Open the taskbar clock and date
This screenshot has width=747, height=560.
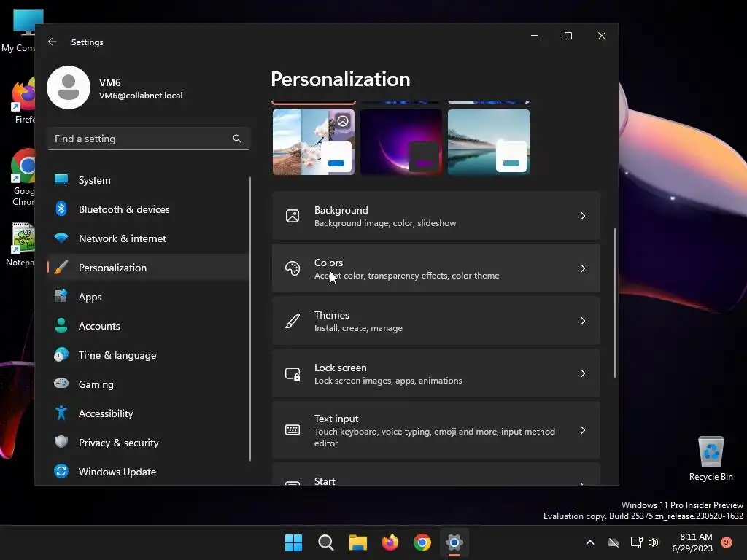(692, 542)
